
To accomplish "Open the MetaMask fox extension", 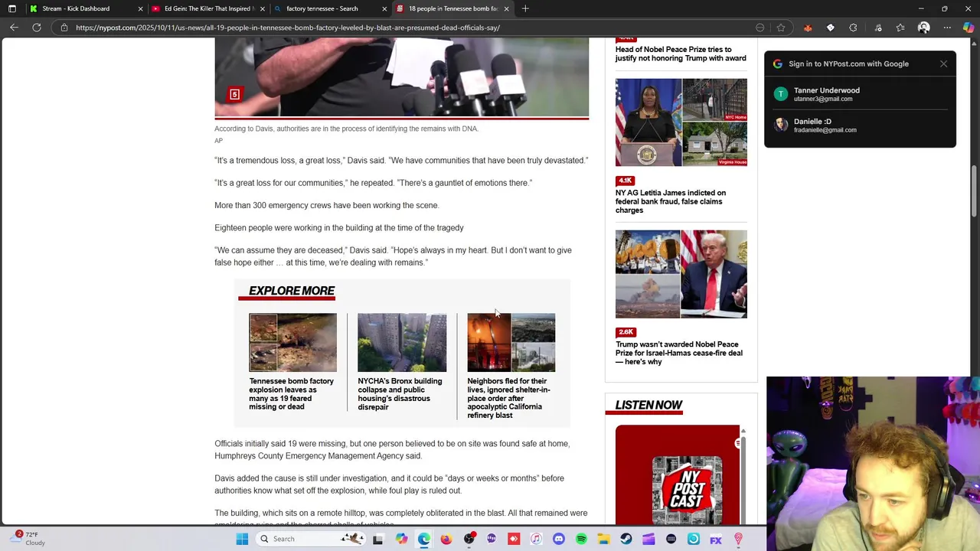I will point(808,28).
